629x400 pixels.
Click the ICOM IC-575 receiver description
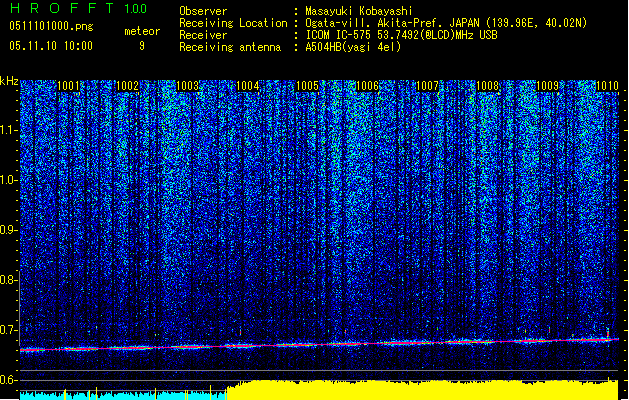coord(401,35)
